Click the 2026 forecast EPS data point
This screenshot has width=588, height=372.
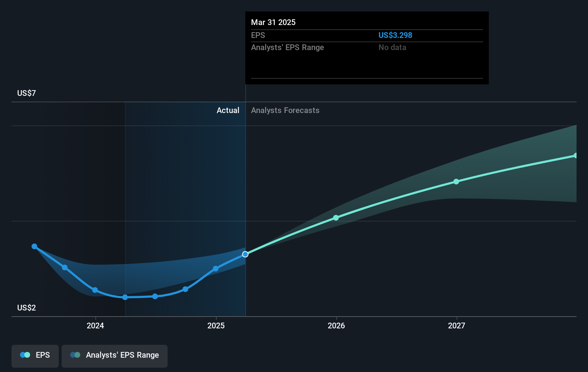point(336,218)
